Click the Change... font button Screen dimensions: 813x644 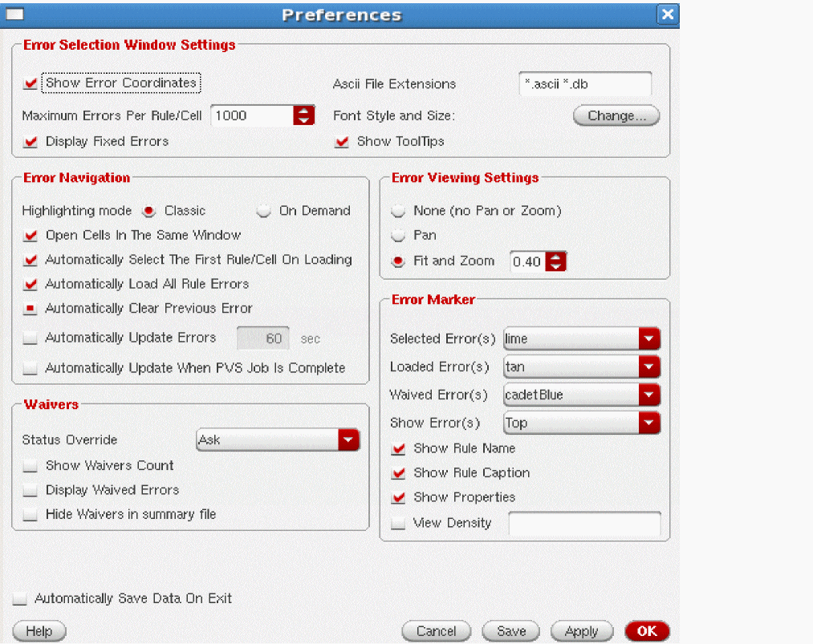616,116
